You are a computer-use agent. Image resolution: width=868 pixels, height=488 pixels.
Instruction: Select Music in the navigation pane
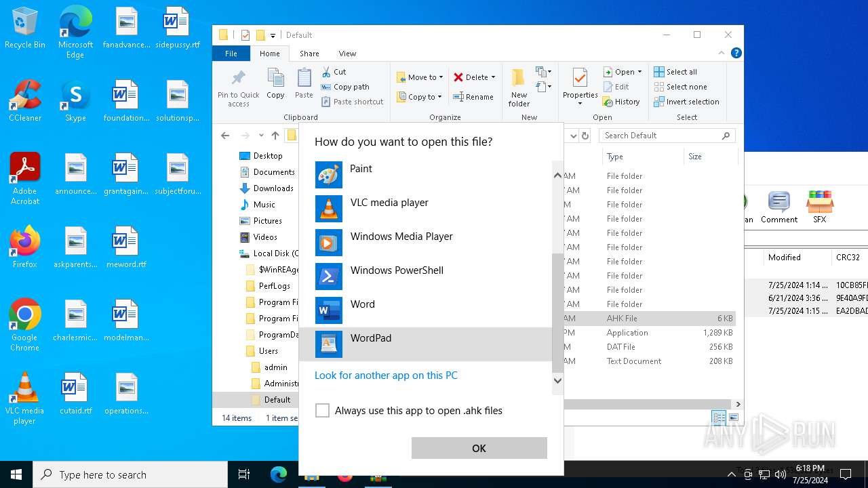(x=257, y=205)
